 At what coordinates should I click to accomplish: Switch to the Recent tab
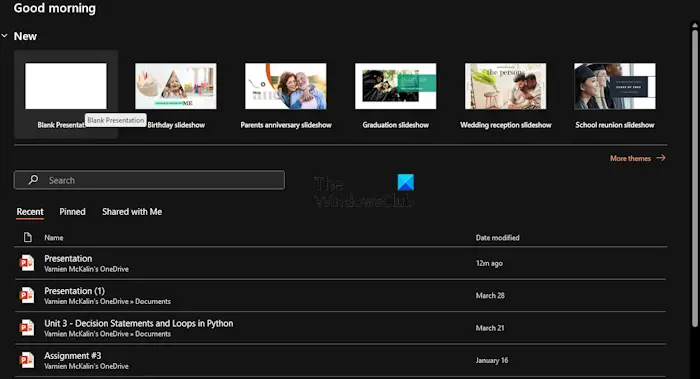[x=30, y=212]
